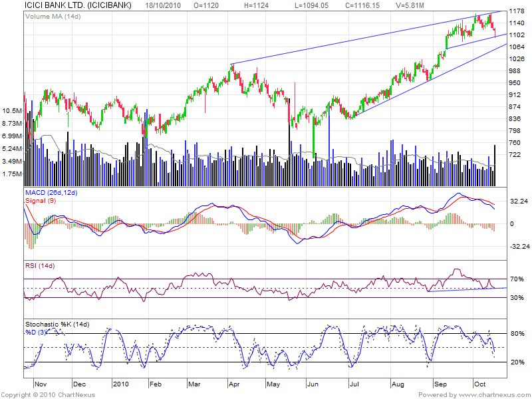
Task: Select the Jun marker on the time axis
Action: 313,384
